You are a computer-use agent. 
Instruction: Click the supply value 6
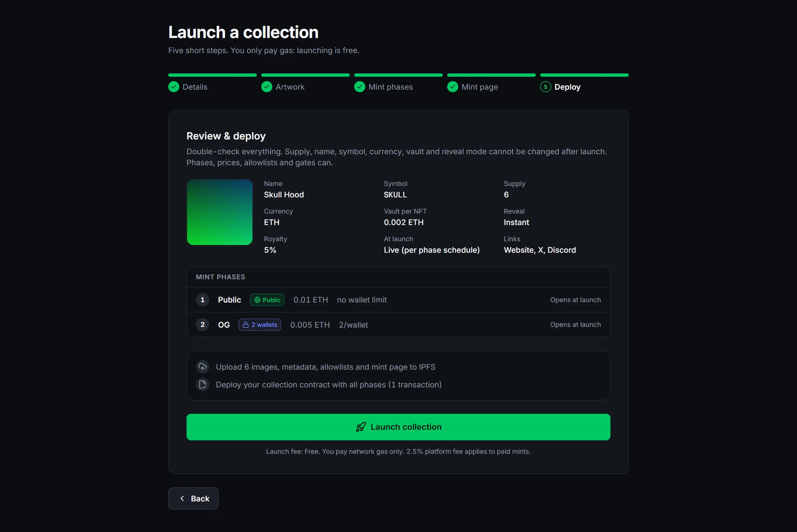[x=506, y=195]
